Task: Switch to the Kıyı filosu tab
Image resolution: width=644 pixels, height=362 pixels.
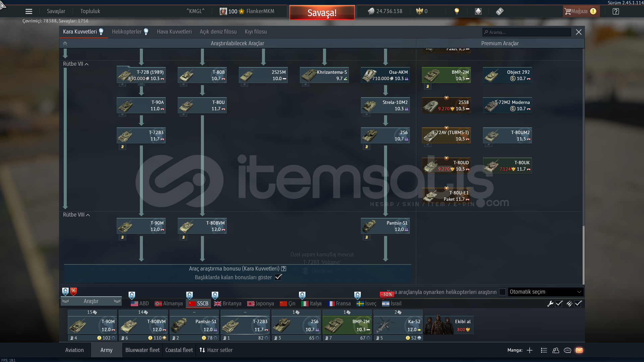Action: (256, 32)
